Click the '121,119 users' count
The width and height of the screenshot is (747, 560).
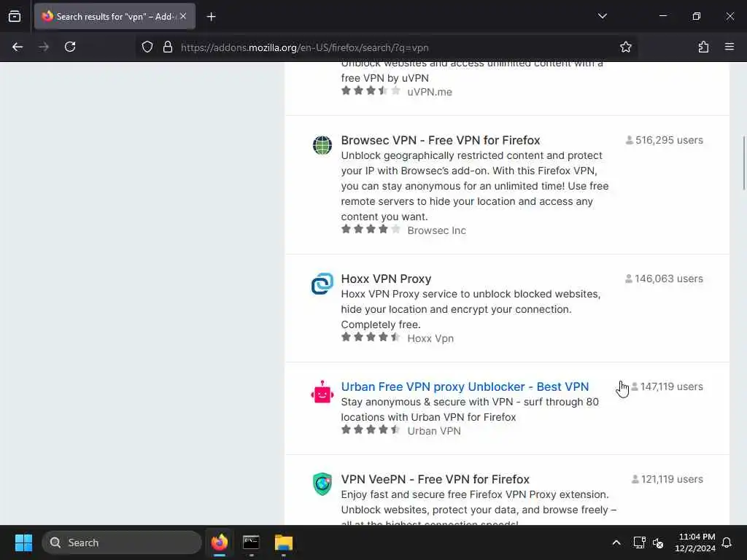[667, 479]
